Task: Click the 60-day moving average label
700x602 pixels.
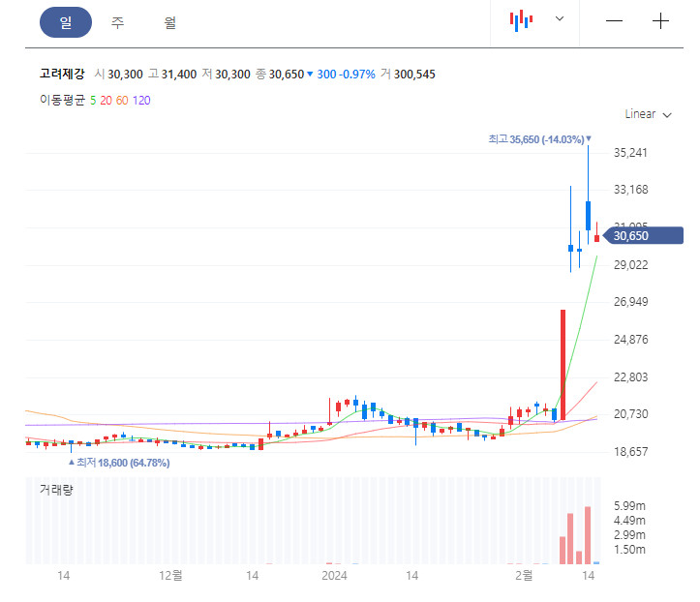Action: point(122,101)
